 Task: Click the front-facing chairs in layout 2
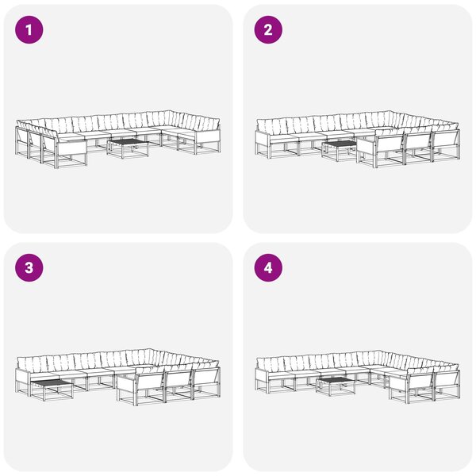[409, 148]
